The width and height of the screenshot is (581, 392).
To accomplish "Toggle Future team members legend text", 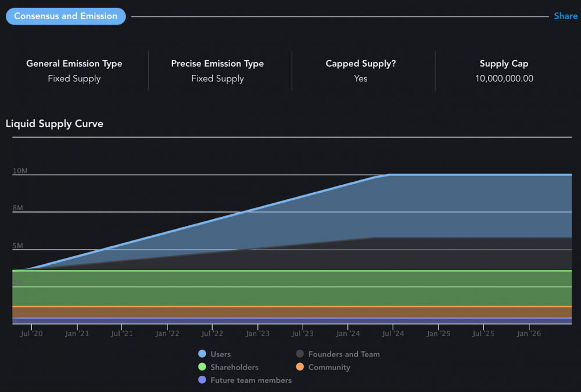I will pos(251,380).
